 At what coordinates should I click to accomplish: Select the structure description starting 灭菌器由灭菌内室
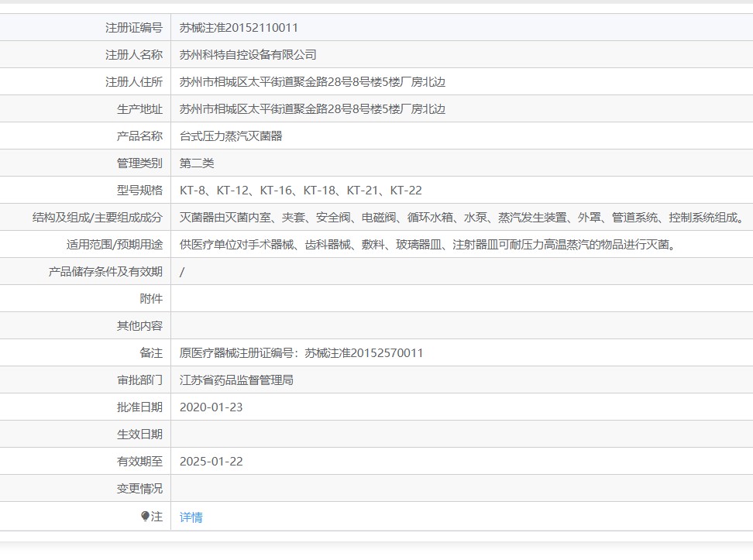coord(462,218)
